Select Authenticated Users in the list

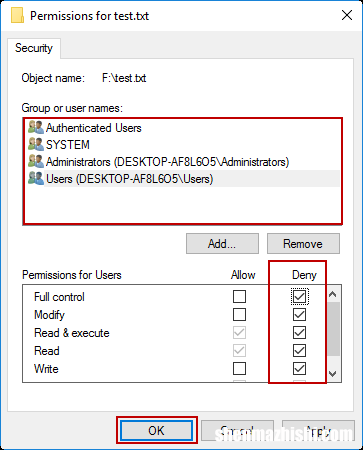pos(183,128)
